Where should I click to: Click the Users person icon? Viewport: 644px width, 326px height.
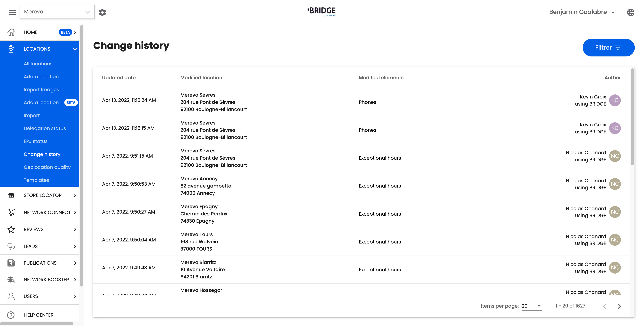pyautogui.click(x=11, y=296)
